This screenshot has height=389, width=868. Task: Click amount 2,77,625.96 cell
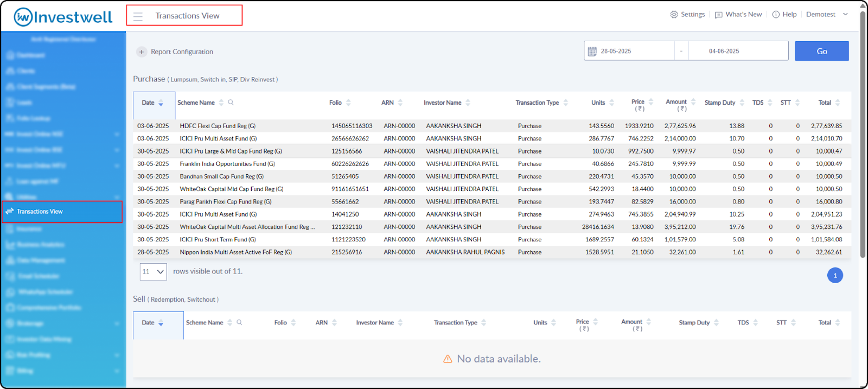[680, 126]
